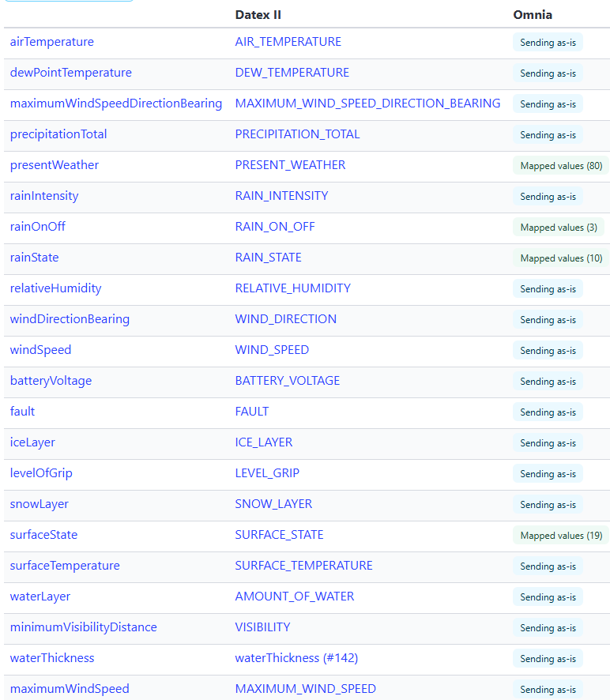This screenshot has height=700, width=610.
Task: Open the relativeHumidity link
Action: pyautogui.click(x=55, y=288)
